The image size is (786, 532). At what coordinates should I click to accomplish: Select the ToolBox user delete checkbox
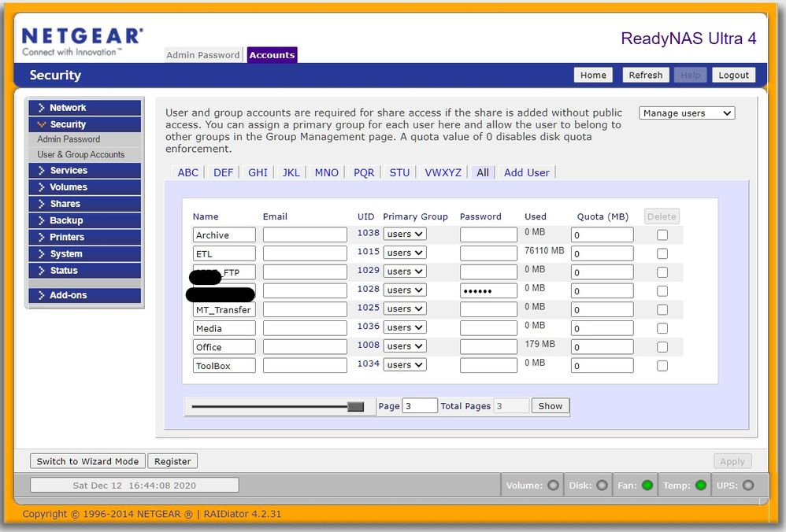[x=662, y=366]
